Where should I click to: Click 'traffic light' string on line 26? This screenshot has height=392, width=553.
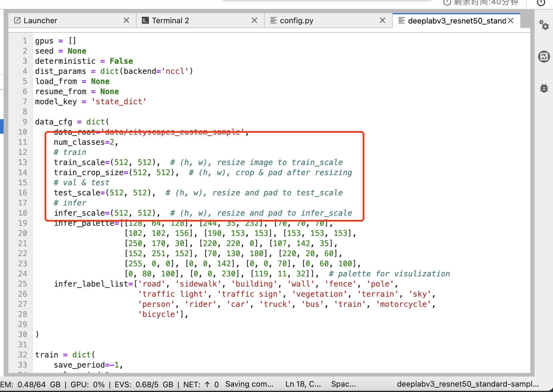(173, 294)
